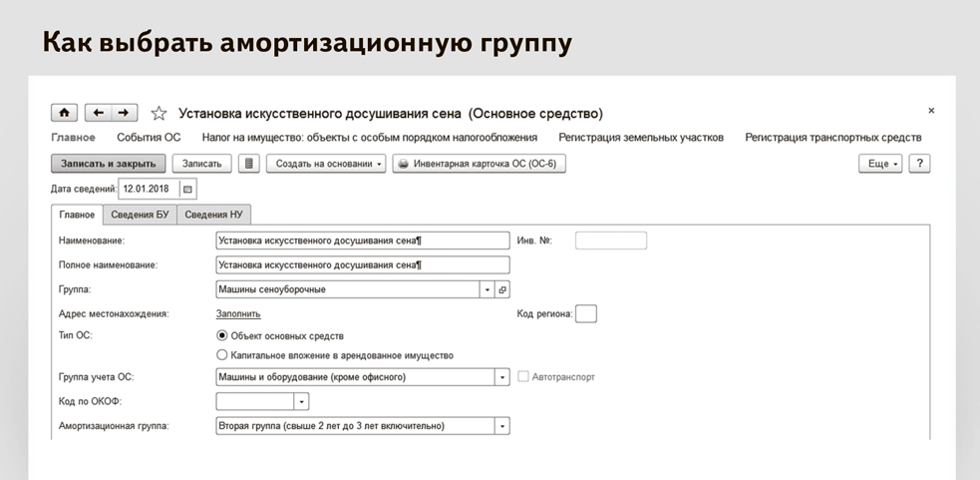Image resolution: width=980 pixels, height=480 pixels.
Task: Expand the Амортизационная группа dropdown
Action: tap(502, 426)
